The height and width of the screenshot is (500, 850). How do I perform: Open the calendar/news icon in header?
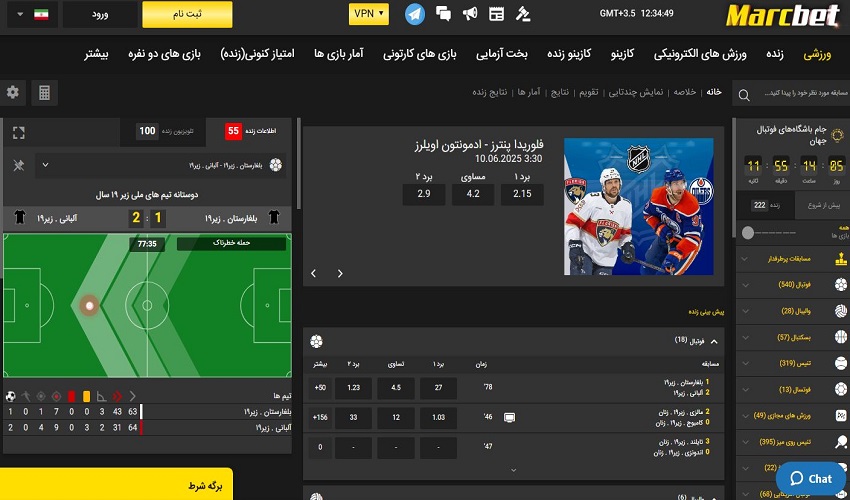pyautogui.click(x=496, y=14)
